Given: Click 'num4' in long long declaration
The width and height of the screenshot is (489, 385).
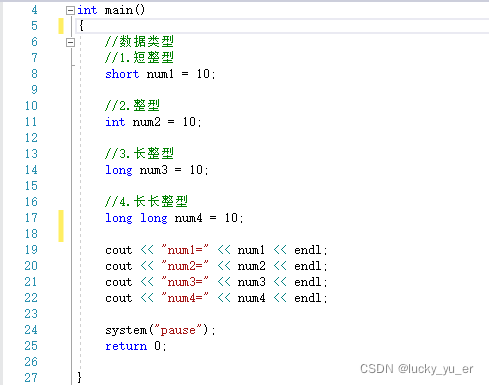Looking at the screenshot, I should click(x=188, y=218).
